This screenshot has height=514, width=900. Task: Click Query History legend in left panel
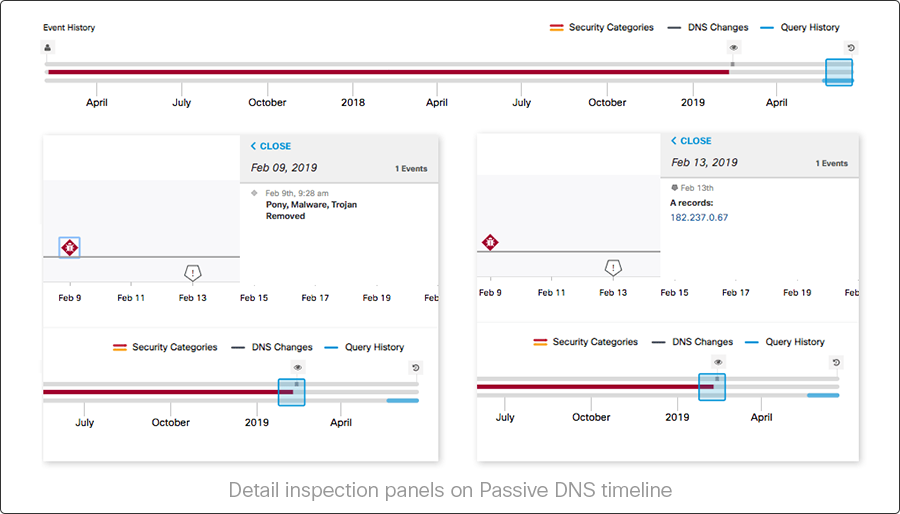click(x=364, y=347)
